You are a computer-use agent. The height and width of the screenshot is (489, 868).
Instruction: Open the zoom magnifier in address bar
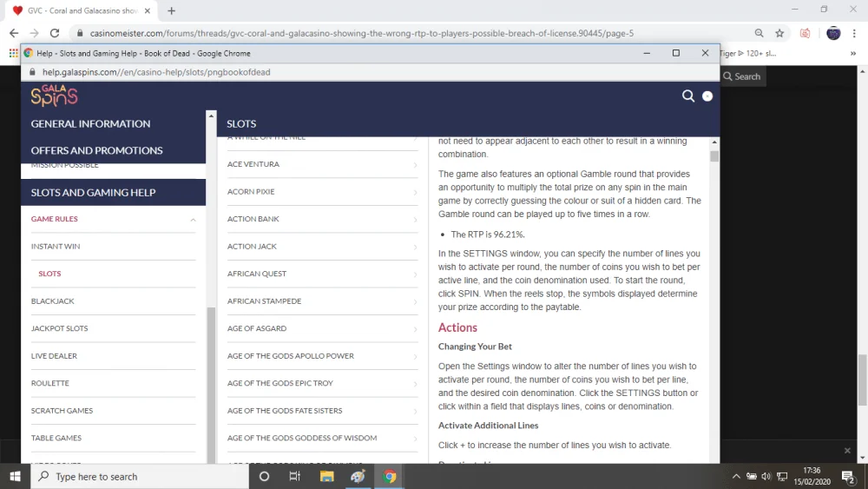[x=759, y=33]
